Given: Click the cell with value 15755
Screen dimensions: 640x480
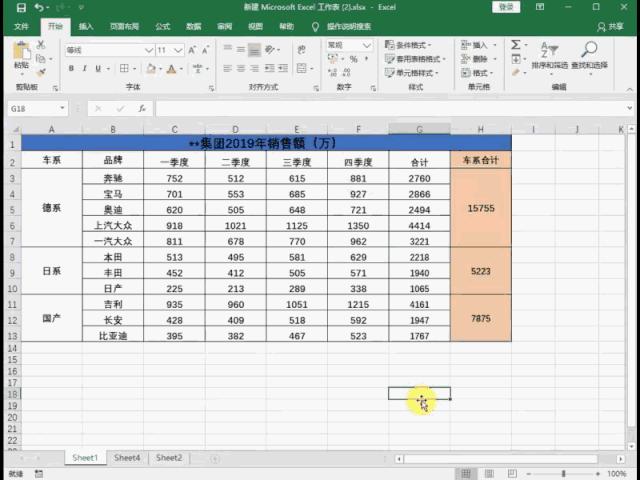Looking at the screenshot, I should click(x=481, y=208).
